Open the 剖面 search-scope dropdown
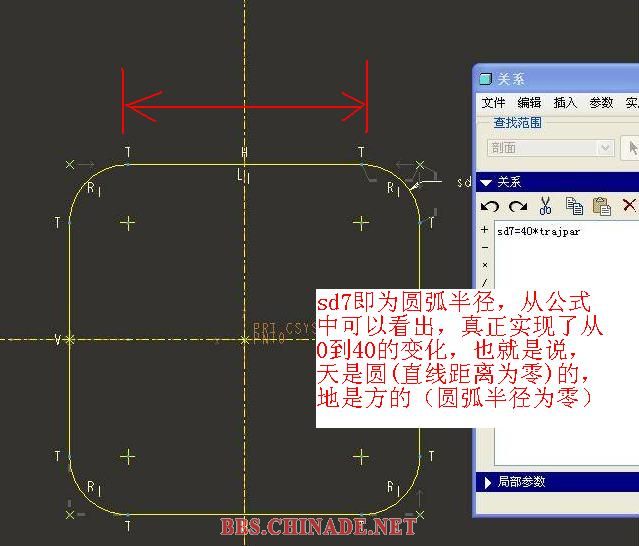 pyautogui.click(x=551, y=148)
